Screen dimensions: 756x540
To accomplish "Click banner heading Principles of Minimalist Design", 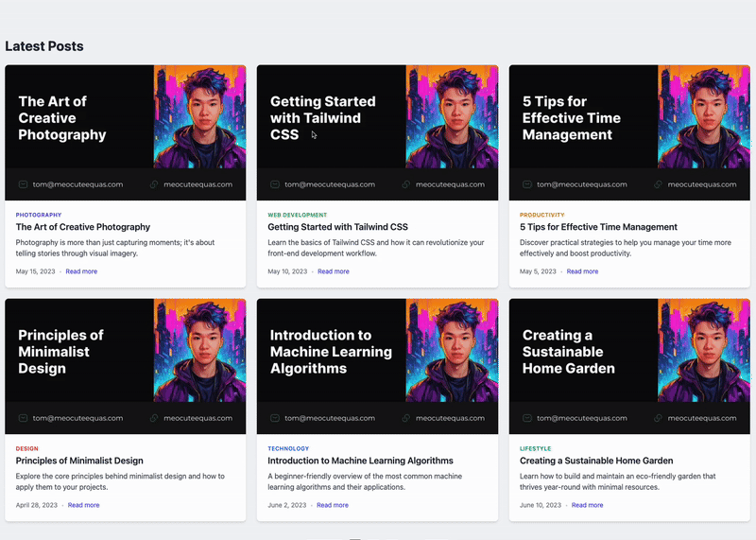I will pos(60,352).
